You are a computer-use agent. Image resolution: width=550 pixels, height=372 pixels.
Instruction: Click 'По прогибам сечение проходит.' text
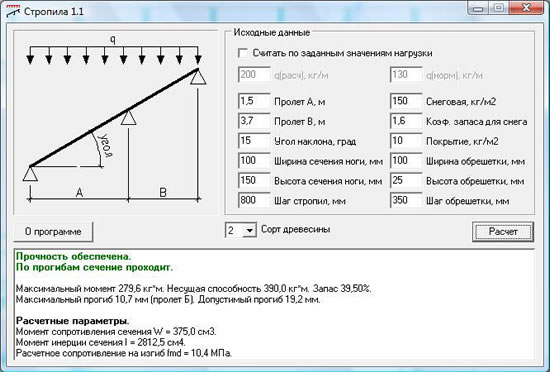pyautogui.click(x=95, y=267)
